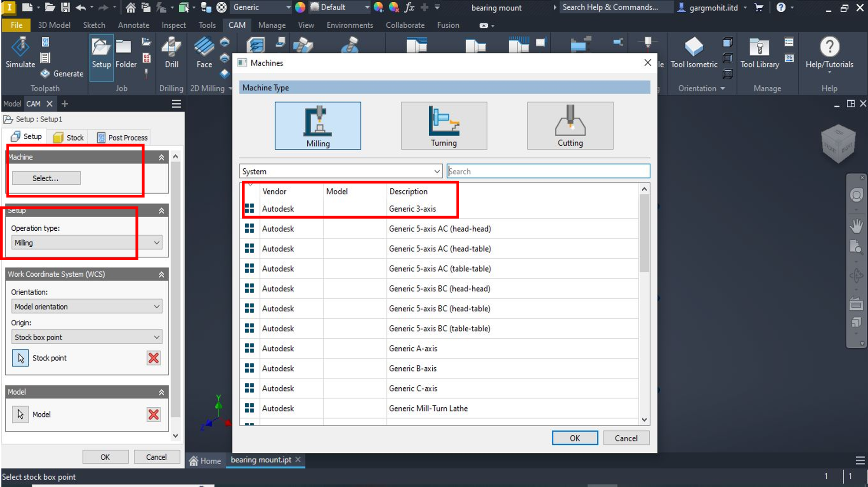868x487 pixels.
Task: Click the Simulate toolpath icon
Action: (x=20, y=53)
